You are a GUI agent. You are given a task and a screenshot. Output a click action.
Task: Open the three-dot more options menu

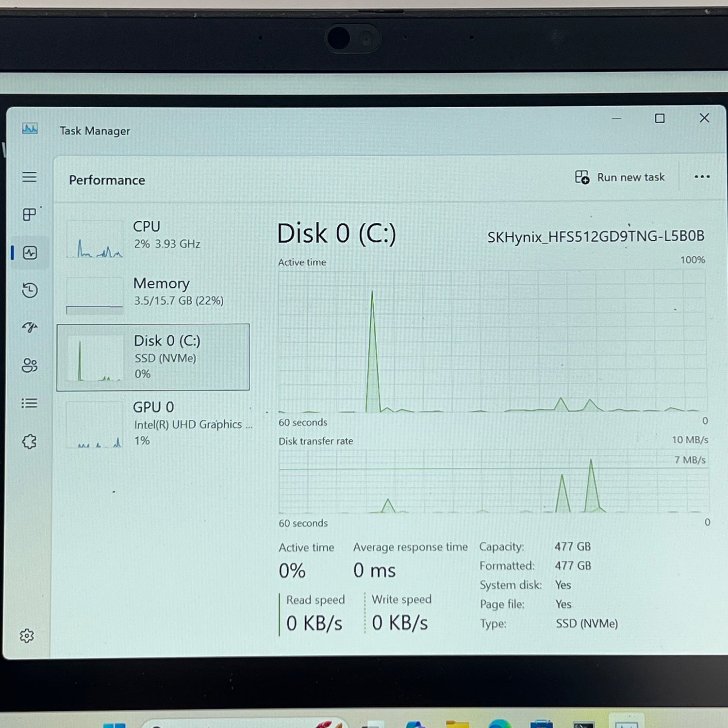pos(702,177)
